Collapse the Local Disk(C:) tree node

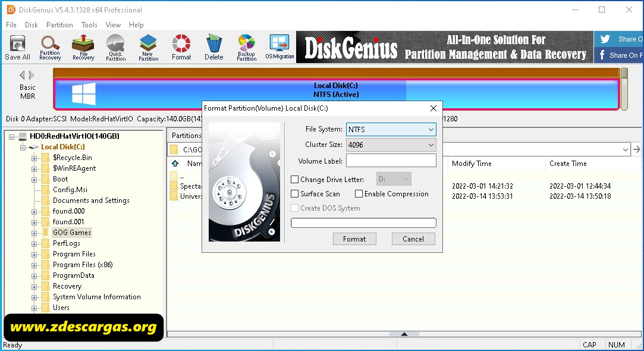pyautogui.click(x=23, y=147)
